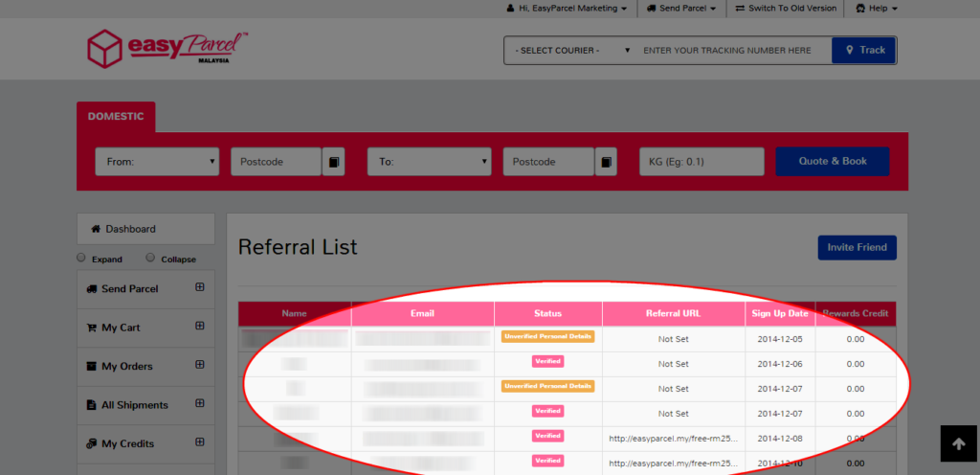Screen dimensions: 980x475
Task: Click the To Postcode input field
Action: pos(548,162)
